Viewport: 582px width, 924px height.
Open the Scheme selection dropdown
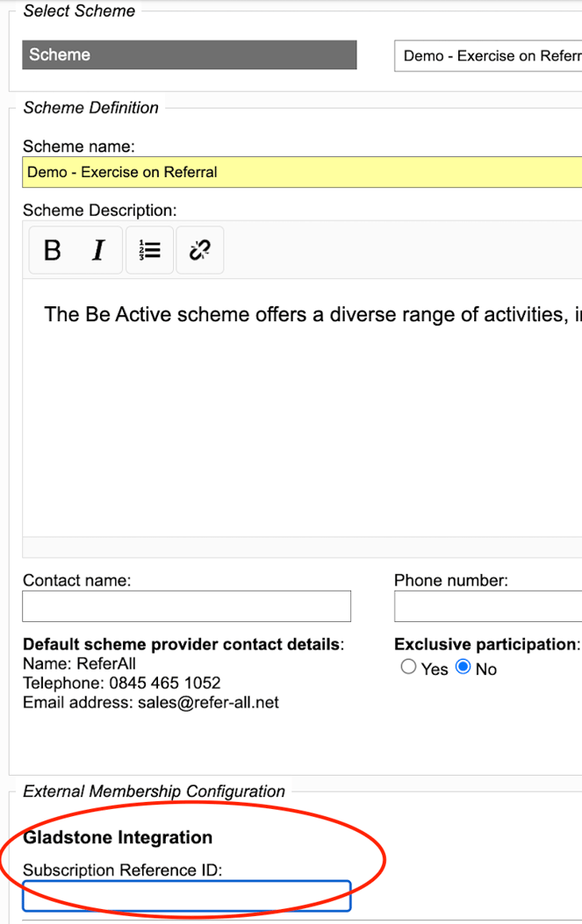pyautogui.click(x=488, y=55)
